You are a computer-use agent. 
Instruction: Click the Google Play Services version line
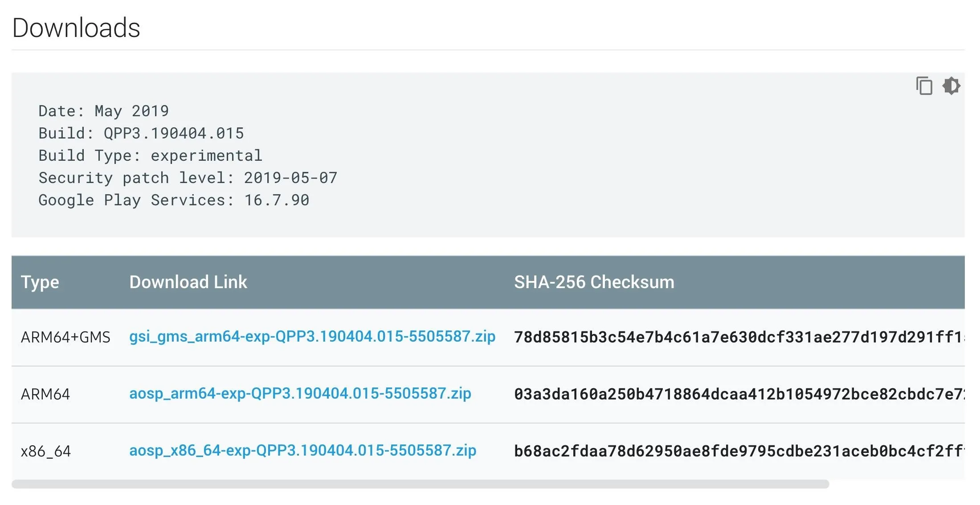[x=174, y=200]
